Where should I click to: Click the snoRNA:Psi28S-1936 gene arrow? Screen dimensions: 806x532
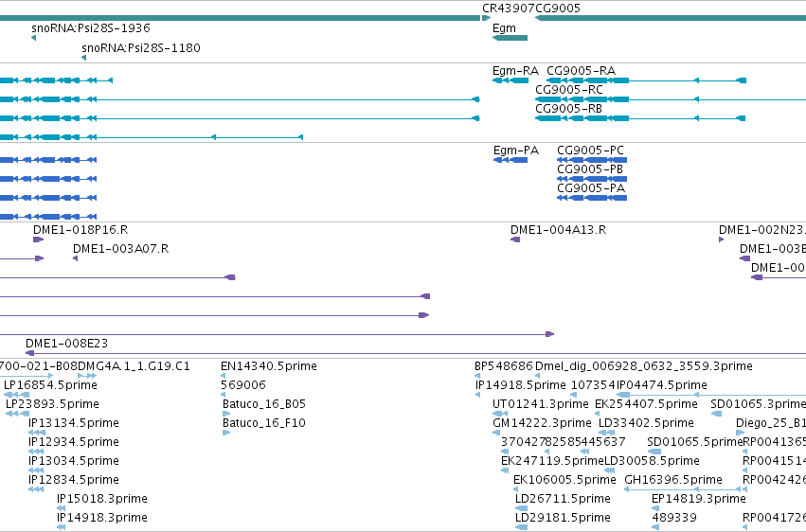pyautogui.click(x=33, y=38)
